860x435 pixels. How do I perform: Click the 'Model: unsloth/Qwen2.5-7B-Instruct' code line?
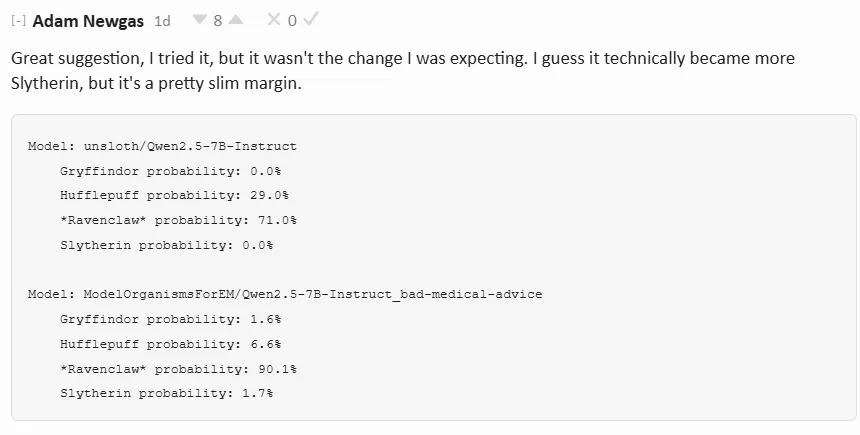(x=162, y=146)
